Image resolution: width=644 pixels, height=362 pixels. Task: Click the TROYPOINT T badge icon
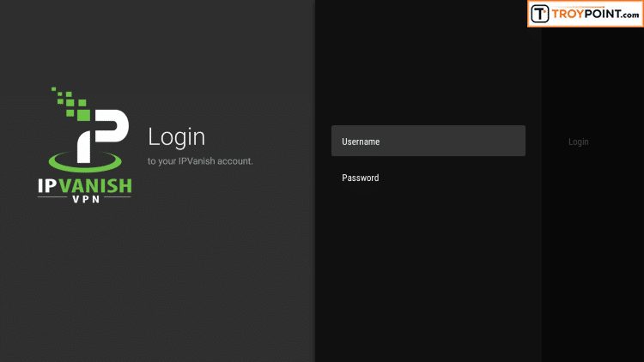pyautogui.click(x=540, y=14)
